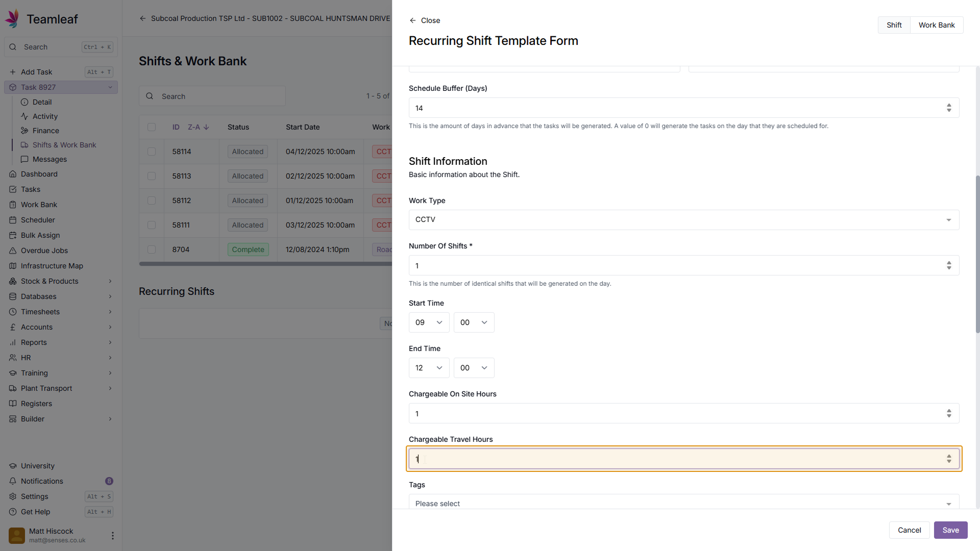
Task: Click the Teamleaf logo icon
Action: (13, 19)
